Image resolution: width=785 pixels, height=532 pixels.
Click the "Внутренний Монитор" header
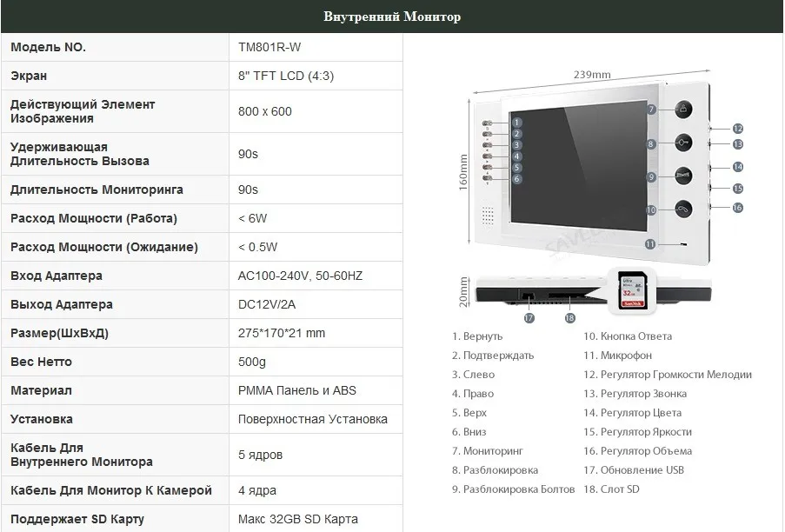(392, 17)
